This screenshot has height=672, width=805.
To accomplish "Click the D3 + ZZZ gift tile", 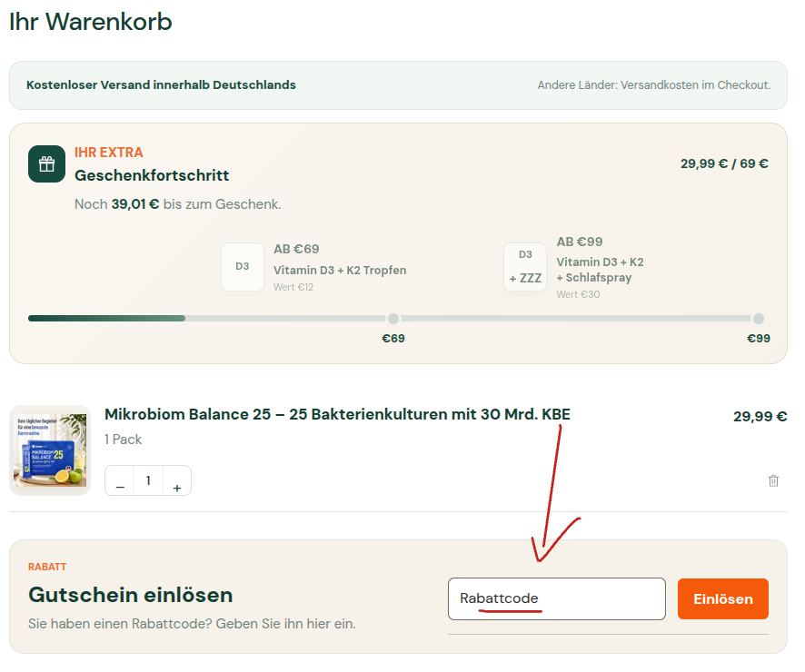I will coord(525,267).
